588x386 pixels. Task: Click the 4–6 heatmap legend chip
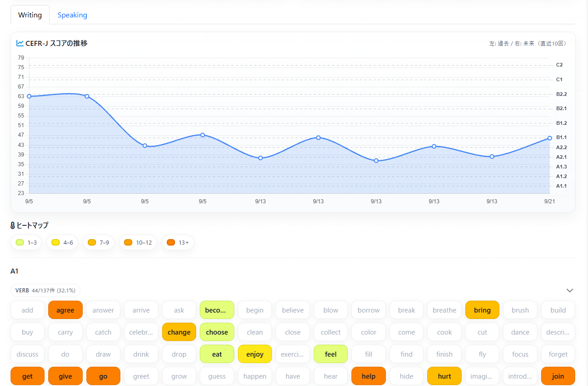62,242
